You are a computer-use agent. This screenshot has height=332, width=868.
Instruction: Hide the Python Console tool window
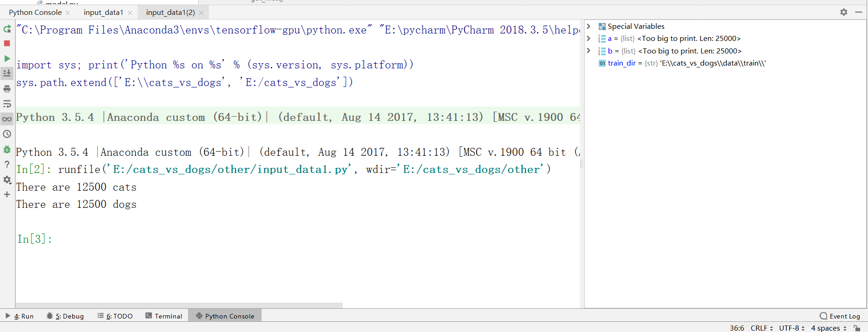click(x=859, y=12)
